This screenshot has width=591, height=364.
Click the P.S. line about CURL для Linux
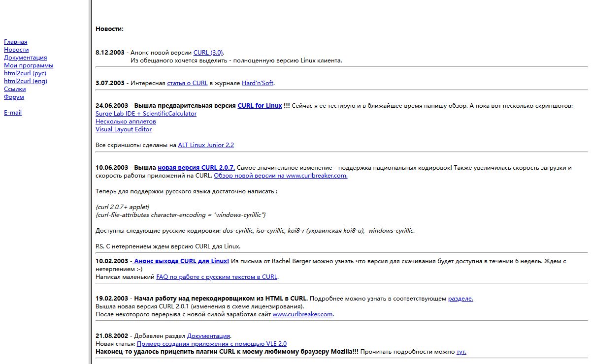168,246
